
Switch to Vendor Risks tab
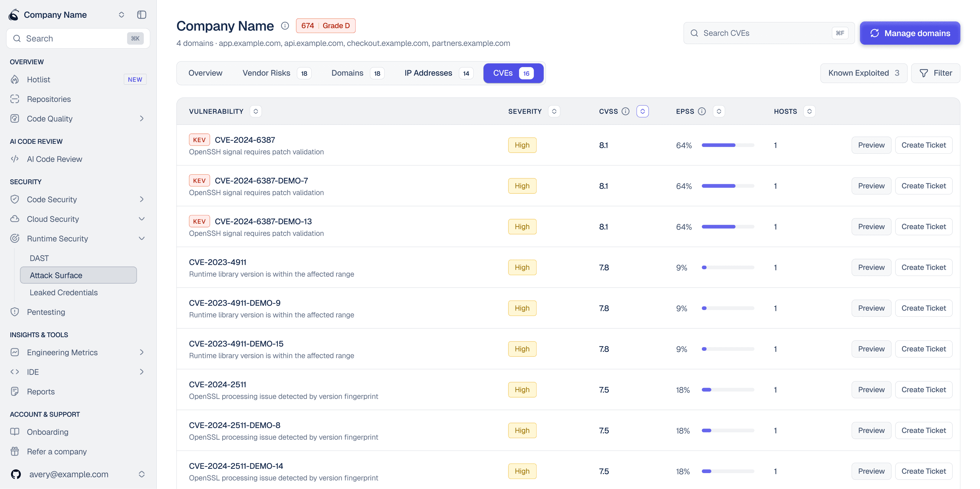click(x=277, y=73)
